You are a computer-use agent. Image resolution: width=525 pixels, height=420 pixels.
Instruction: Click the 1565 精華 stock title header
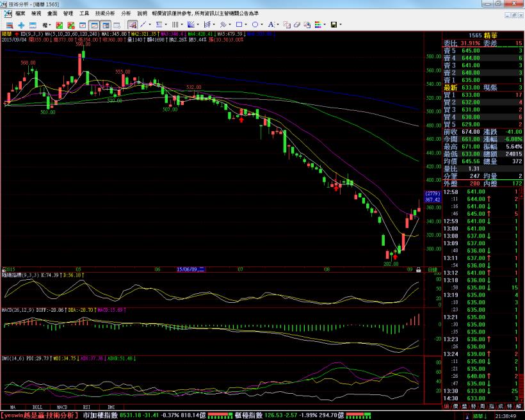coord(483,35)
